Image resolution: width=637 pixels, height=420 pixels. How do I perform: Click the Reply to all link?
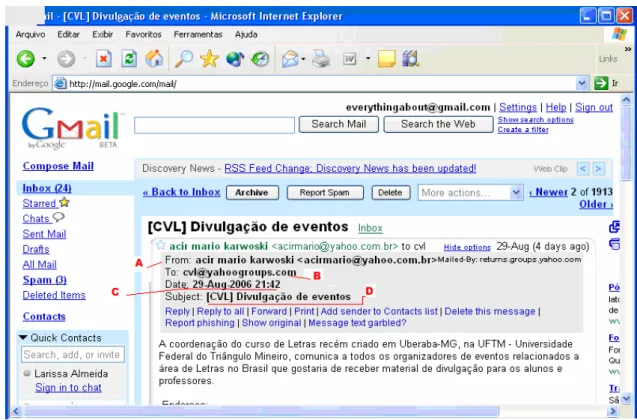click(x=220, y=312)
